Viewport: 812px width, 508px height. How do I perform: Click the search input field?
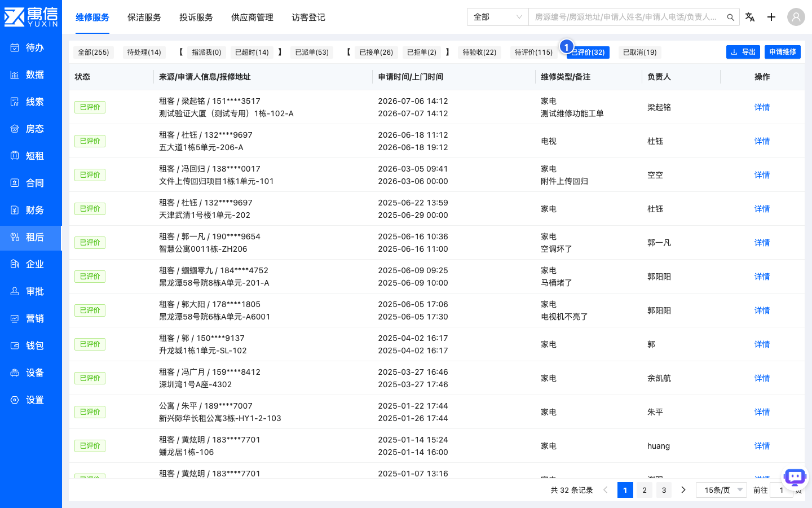click(626, 17)
